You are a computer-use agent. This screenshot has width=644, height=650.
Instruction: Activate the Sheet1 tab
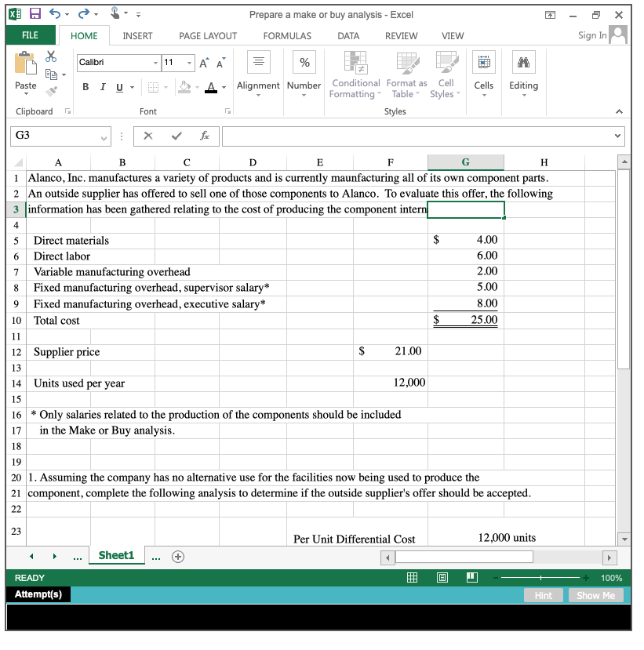(116, 555)
